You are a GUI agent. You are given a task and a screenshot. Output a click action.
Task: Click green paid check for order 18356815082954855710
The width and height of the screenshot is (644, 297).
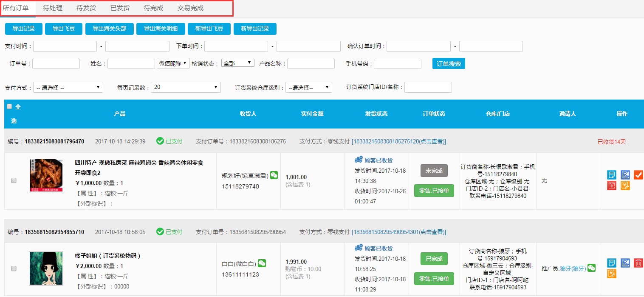point(160,232)
